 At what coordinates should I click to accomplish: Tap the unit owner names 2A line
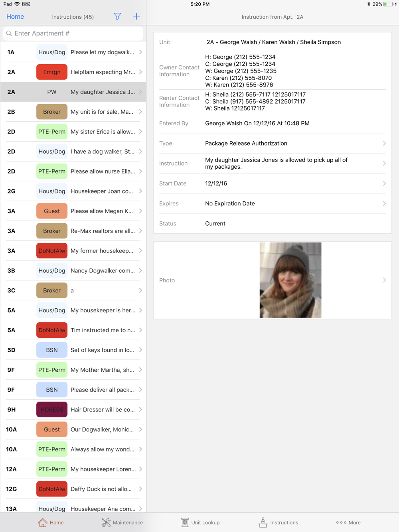click(274, 42)
